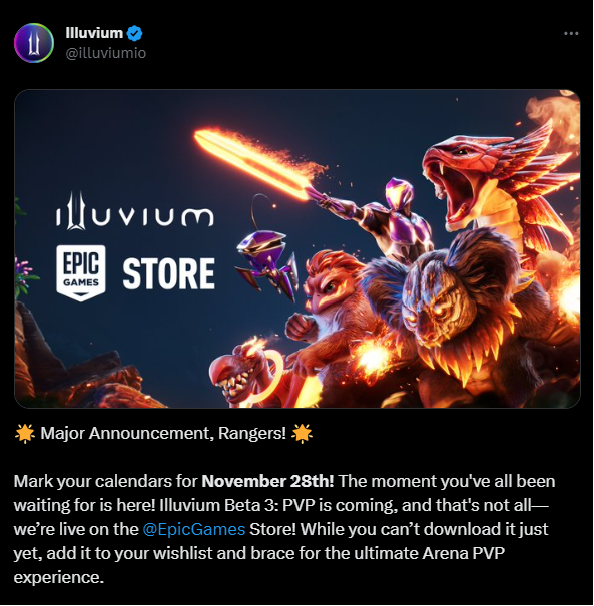This screenshot has height=606, width=594.
Task: Click the roaring red dragon in the artwork
Action: coord(499,182)
